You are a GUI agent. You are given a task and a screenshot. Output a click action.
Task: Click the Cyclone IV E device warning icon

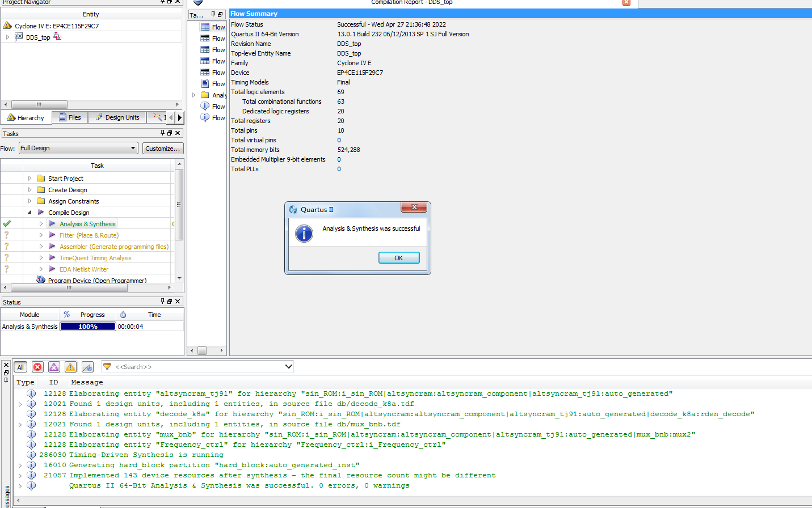(7, 26)
